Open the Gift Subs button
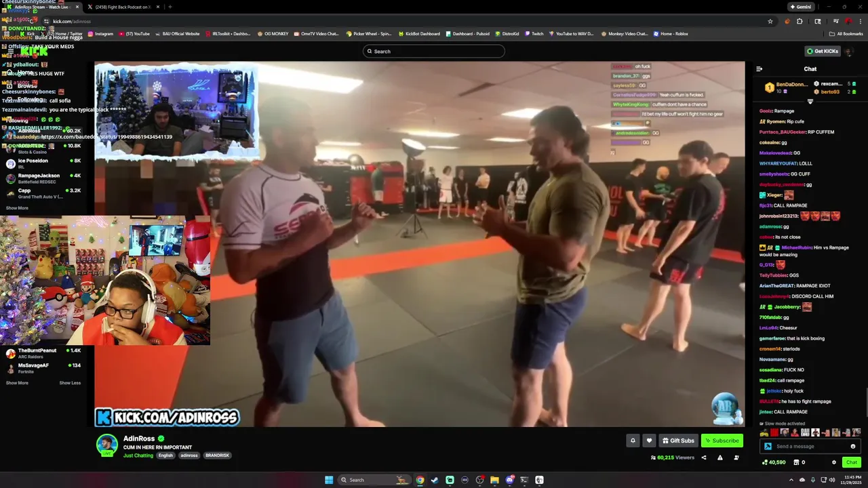 [678, 441]
